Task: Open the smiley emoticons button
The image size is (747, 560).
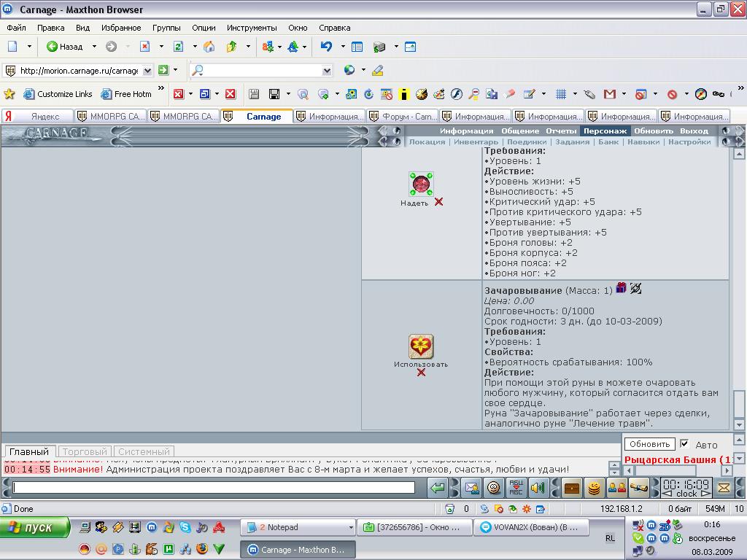Action: point(494,488)
